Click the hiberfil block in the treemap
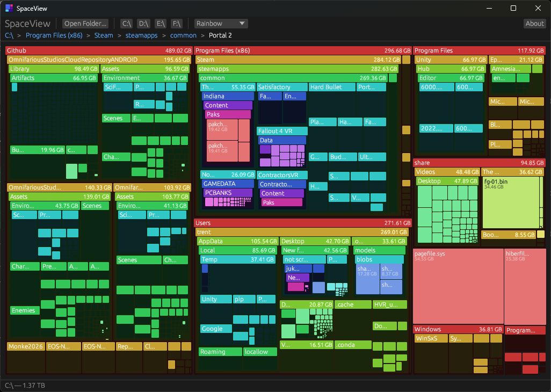Image resolution: width=551 pixels, height=392 pixels. tap(525, 285)
